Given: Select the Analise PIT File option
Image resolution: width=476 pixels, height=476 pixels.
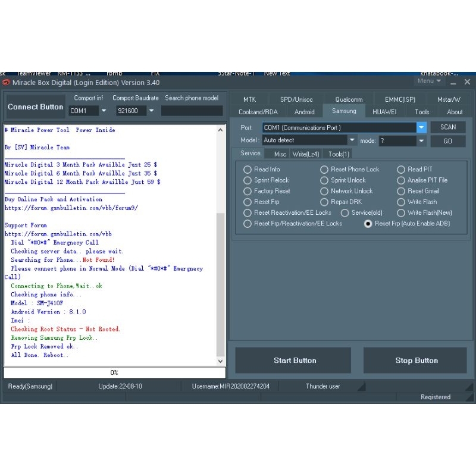Looking at the screenshot, I should [x=401, y=180].
